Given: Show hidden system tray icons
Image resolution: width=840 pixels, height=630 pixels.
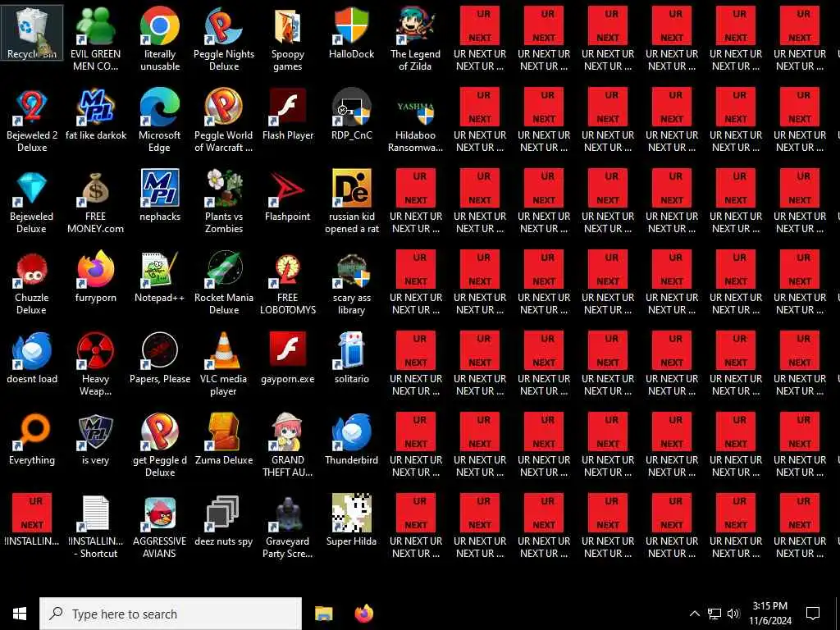Looking at the screenshot, I should tap(694, 614).
